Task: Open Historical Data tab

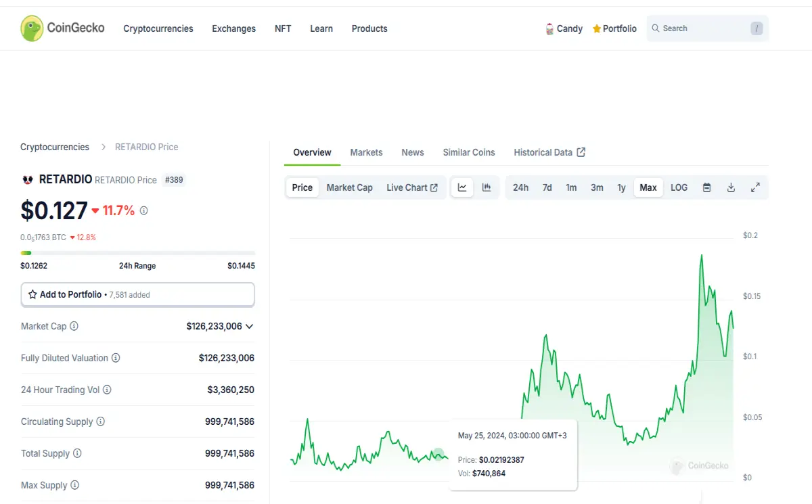Action: tap(549, 152)
